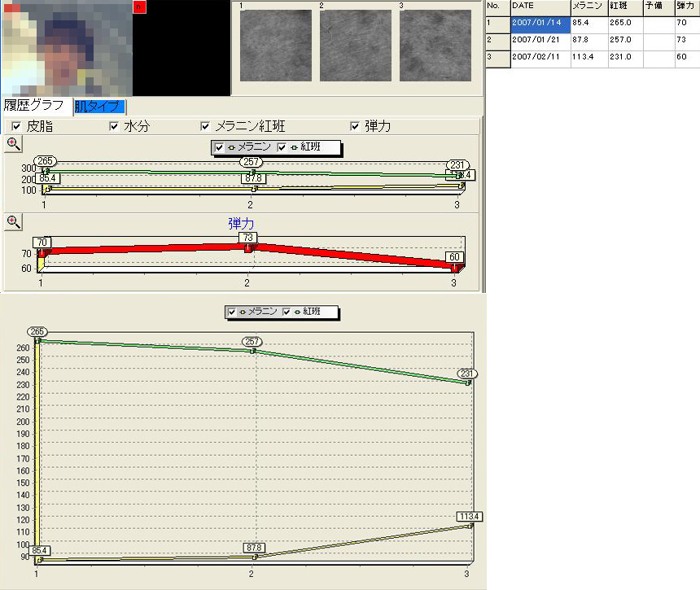Click row header number 1 in the table
Viewport: 700px width, 590px height.
pos(498,24)
